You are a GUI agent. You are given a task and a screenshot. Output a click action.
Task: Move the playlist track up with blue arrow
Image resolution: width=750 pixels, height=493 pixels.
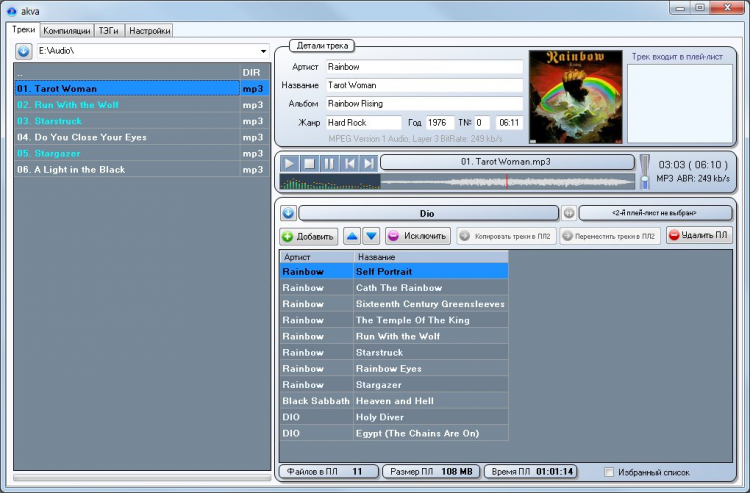(x=352, y=236)
